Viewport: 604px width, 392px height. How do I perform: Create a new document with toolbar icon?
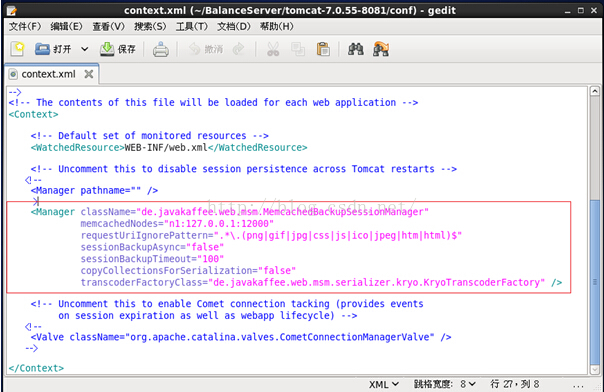(x=17, y=49)
